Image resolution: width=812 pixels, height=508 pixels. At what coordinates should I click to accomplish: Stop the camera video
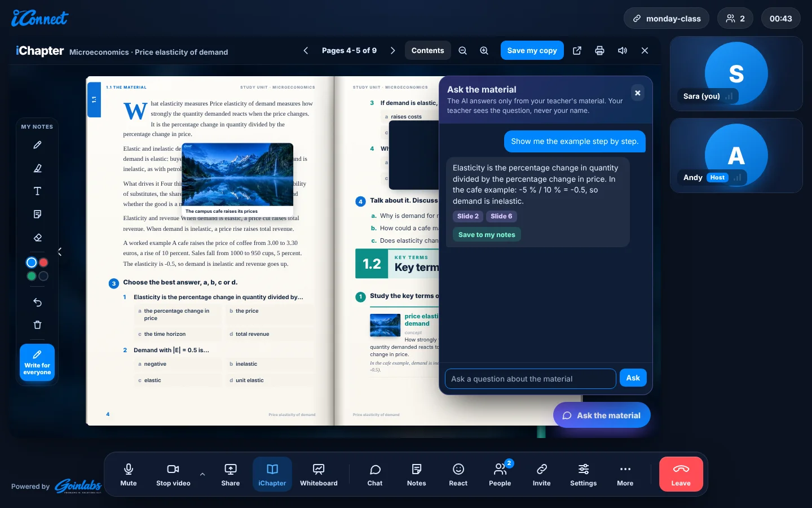tap(173, 475)
